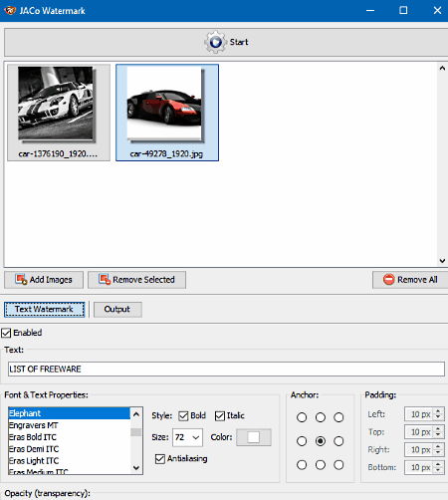
Task: Increase the Left padding value
Action: point(438,410)
